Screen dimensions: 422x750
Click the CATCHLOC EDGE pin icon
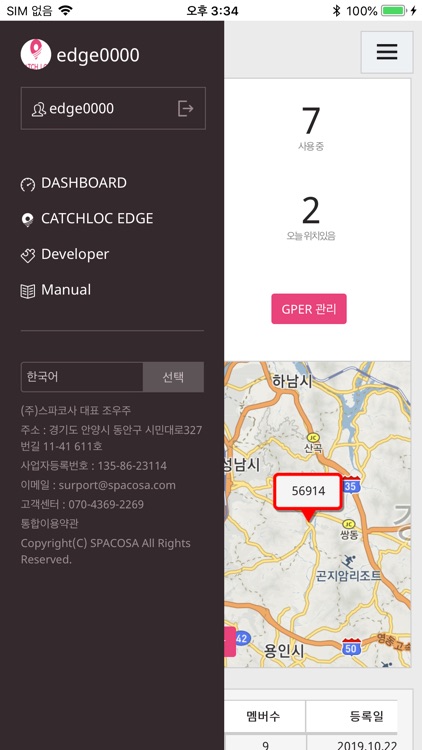pyautogui.click(x=28, y=220)
